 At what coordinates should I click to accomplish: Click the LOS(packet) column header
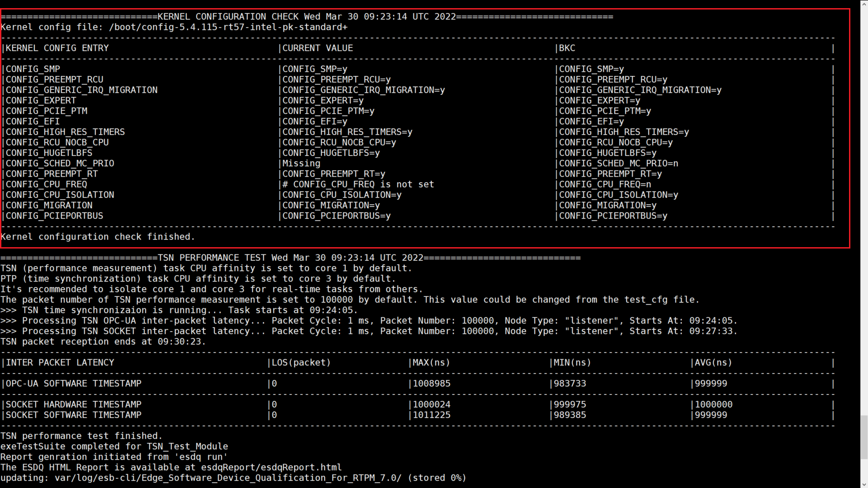301,362
